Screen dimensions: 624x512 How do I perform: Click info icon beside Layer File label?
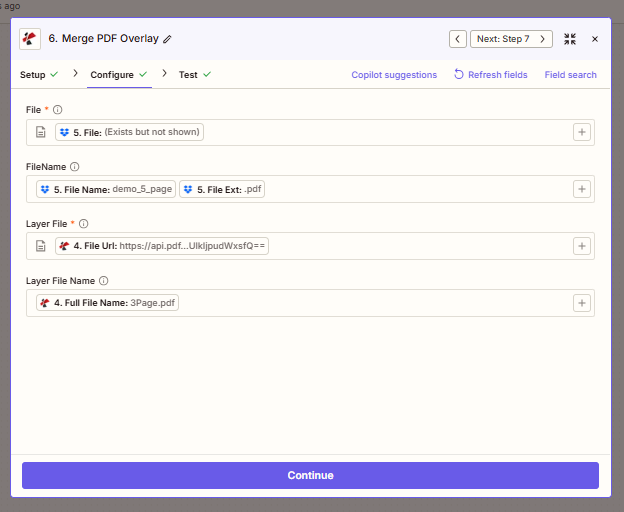tap(84, 224)
